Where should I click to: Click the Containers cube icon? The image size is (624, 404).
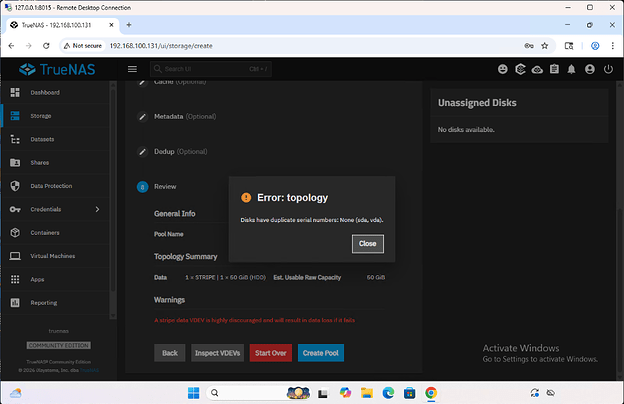coord(15,232)
